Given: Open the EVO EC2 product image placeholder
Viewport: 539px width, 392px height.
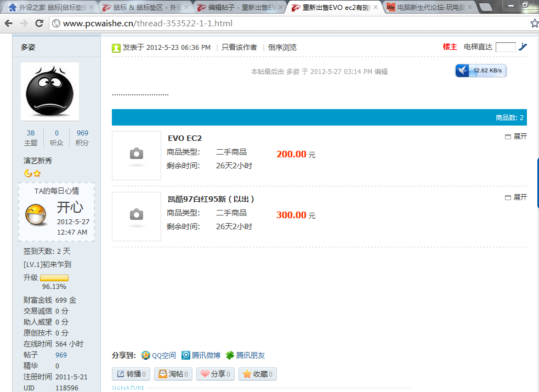Looking at the screenshot, I should click(137, 156).
